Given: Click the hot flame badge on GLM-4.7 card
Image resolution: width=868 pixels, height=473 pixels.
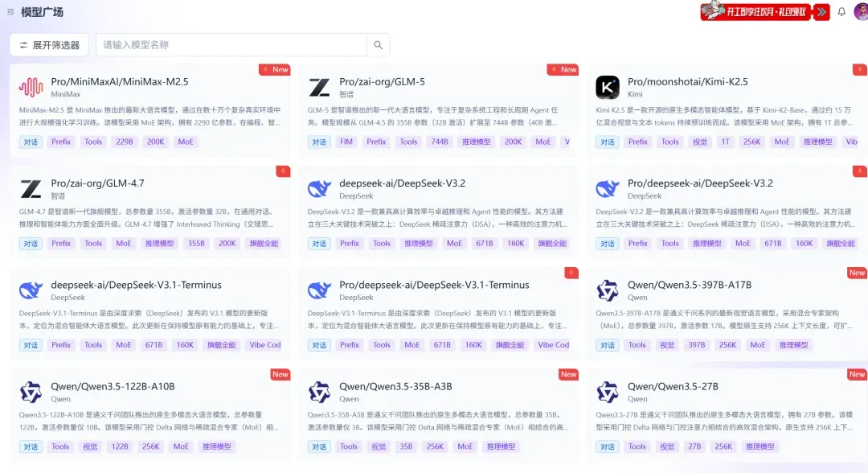Looking at the screenshot, I should point(284,171).
